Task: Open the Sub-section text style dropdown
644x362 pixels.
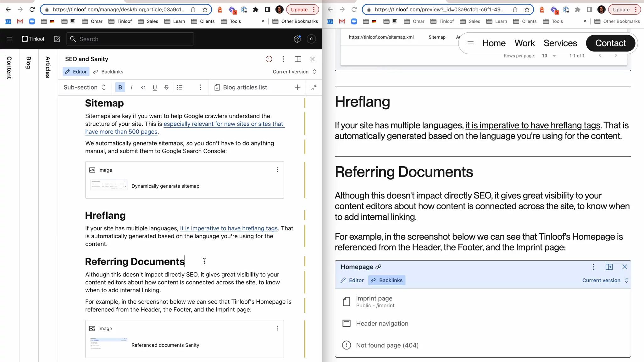Action: click(x=85, y=87)
